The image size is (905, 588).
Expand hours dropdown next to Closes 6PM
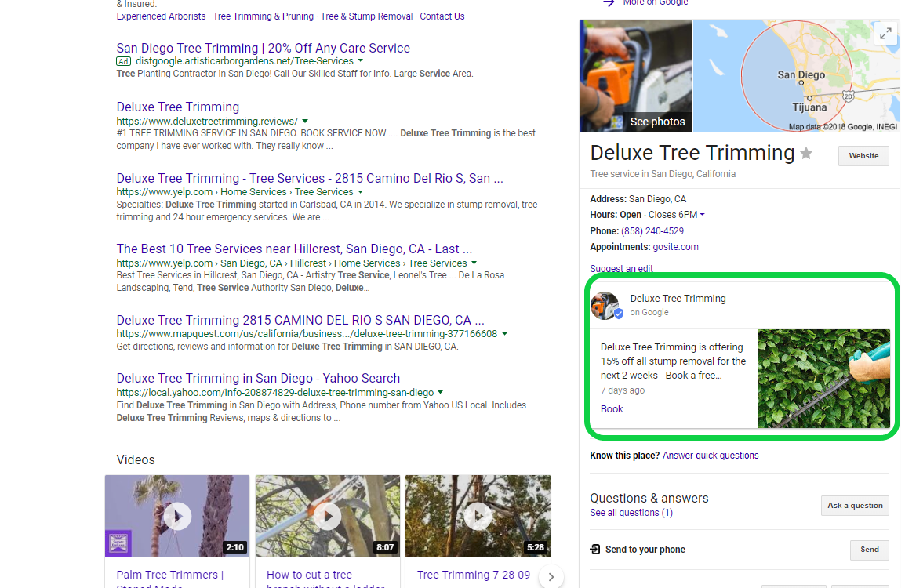[x=703, y=215]
